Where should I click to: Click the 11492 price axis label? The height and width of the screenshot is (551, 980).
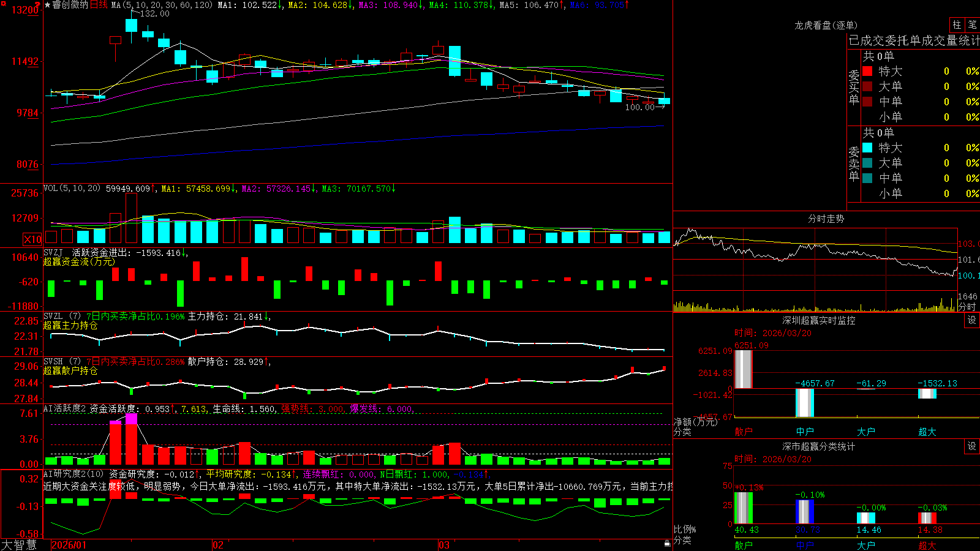click(x=25, y=61)
